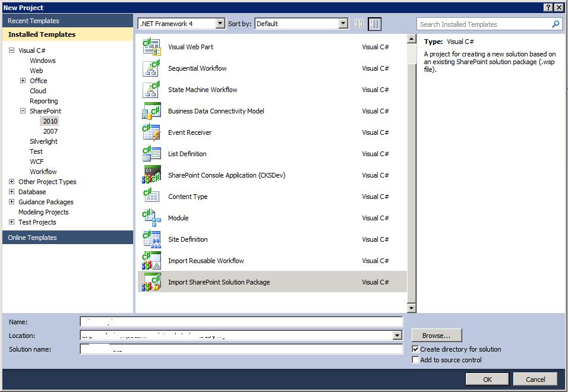The width and height of the screenshot is (568, 392).
Task: Pick SharePoint Console Application icon
Action: pos(152,175)
